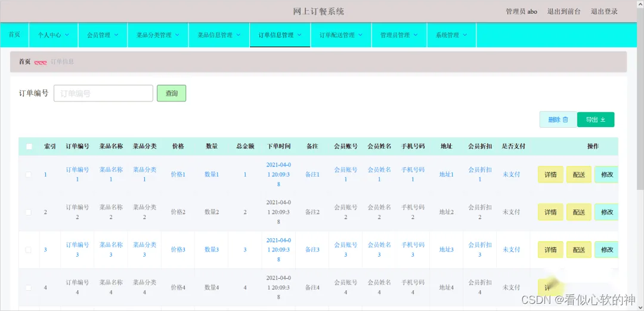The image size is (644, 311).
Task: Go to the 首页 menu item
Action: [14, 35]
